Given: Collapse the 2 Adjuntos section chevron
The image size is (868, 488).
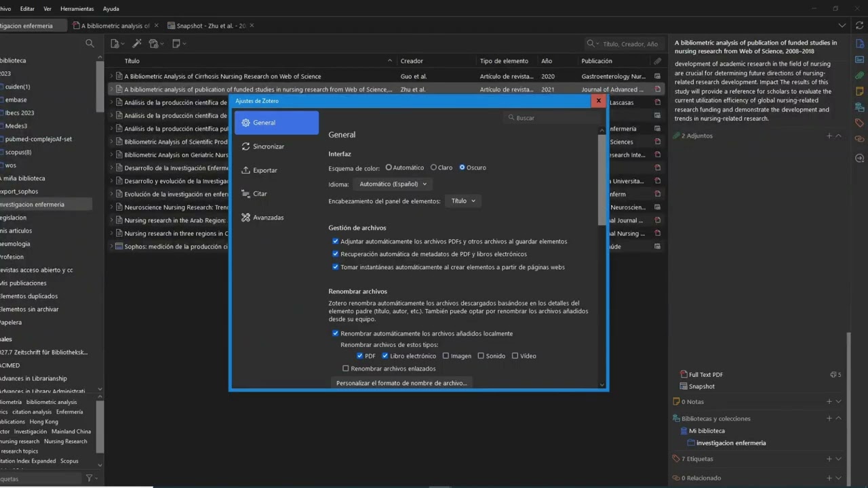Looking at the screenshot, I should (x=839, y=136).
